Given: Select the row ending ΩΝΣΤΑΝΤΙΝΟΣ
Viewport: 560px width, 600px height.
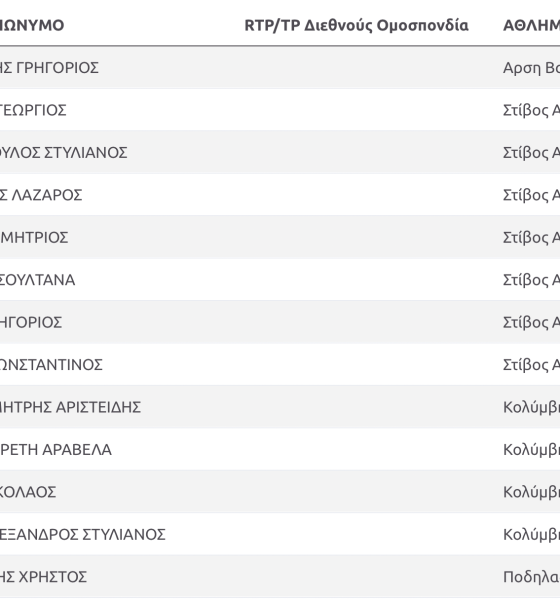Looking at the screenshot, I should coord(280,365).
